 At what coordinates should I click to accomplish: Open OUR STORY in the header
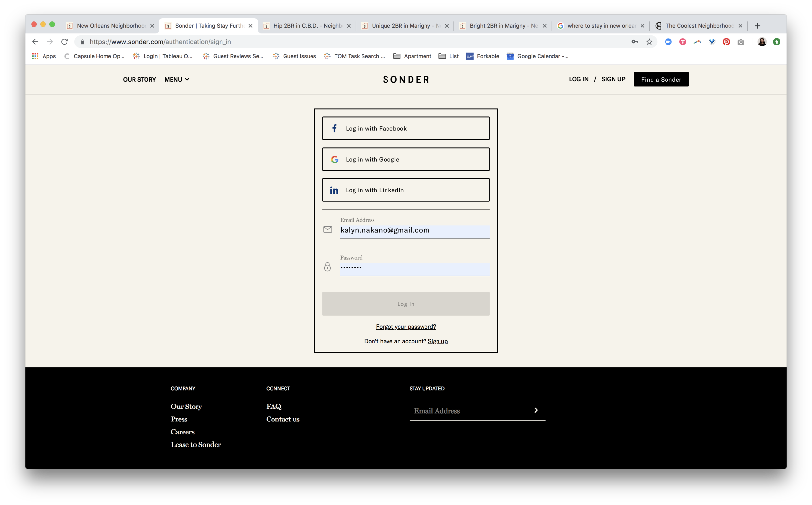click(x=140, y=80)
